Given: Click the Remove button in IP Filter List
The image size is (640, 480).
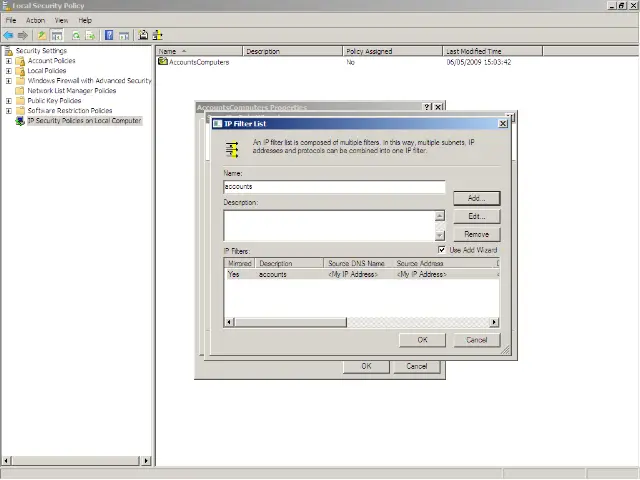Looking at the screenshot, I should (476, 234).
